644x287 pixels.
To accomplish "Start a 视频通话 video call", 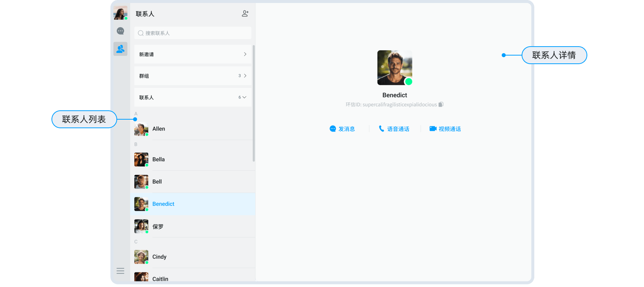I will (445, 129).
